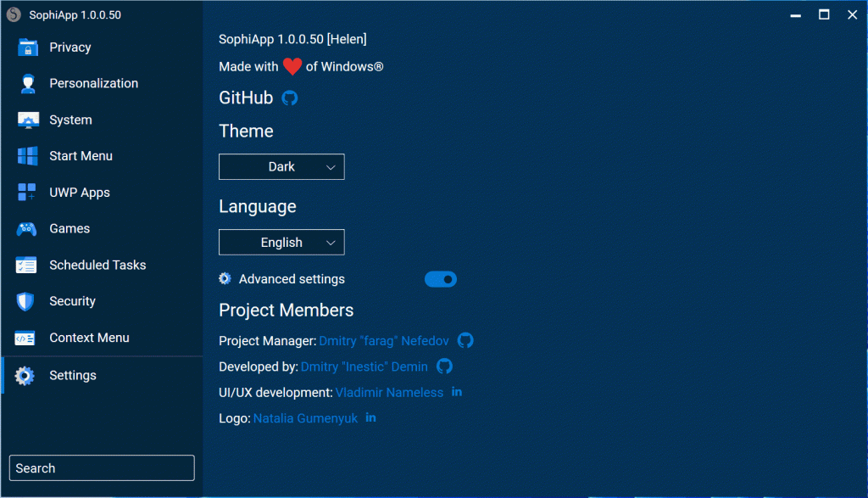
Task: Click the Natalia Gumenyuk logo credit link
Action: click(305, 417)
